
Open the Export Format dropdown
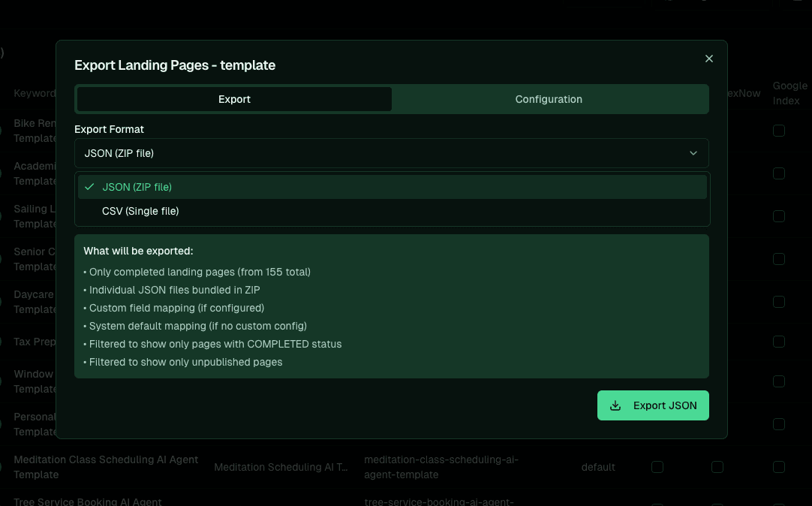coord(392,153)
